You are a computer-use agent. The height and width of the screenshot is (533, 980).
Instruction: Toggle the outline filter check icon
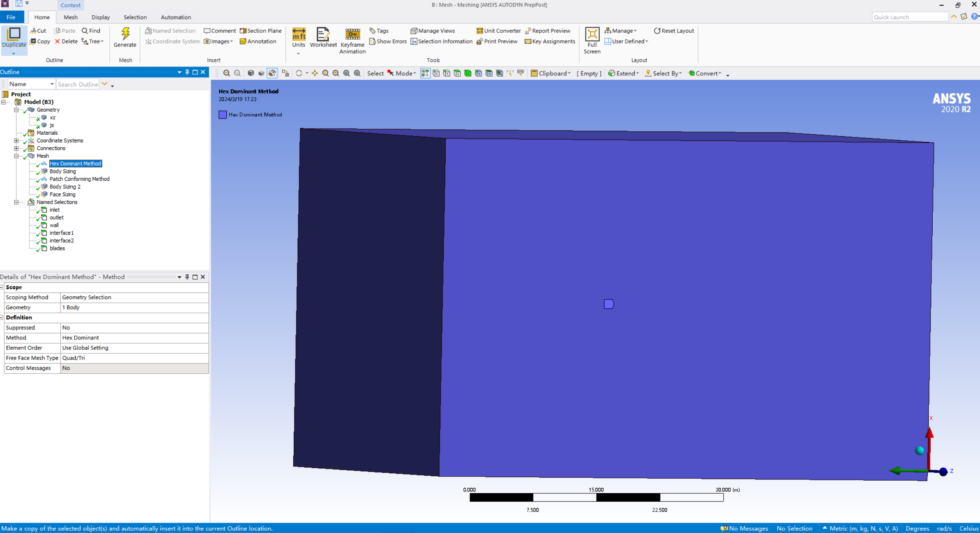(105, 84)
